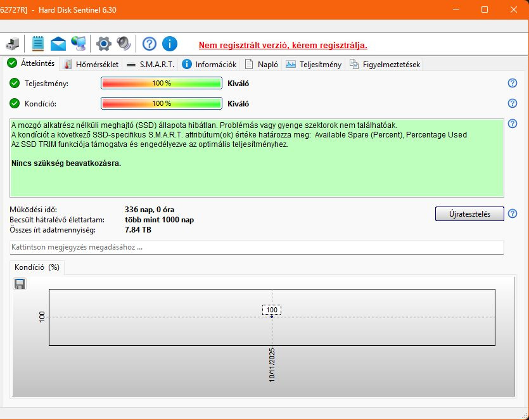Switch to the Hőmérséklet tab

pos(91,64)
